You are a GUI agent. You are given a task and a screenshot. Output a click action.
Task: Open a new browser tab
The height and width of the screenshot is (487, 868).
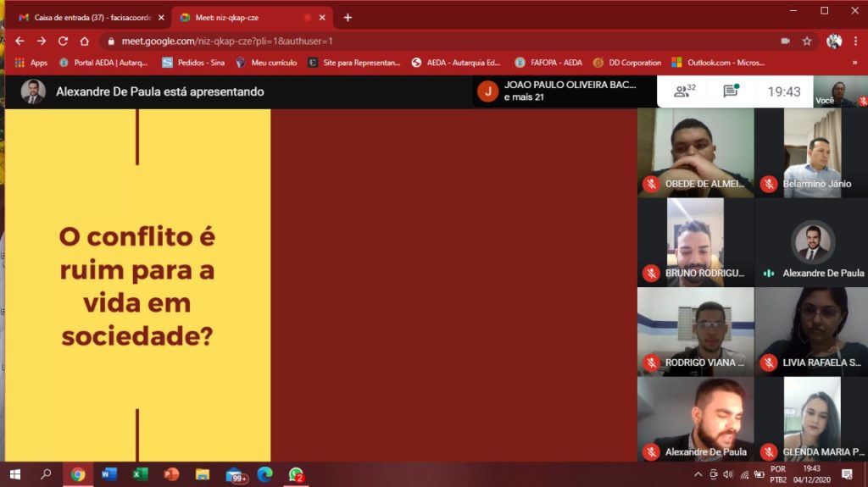(x=348, y=17)
